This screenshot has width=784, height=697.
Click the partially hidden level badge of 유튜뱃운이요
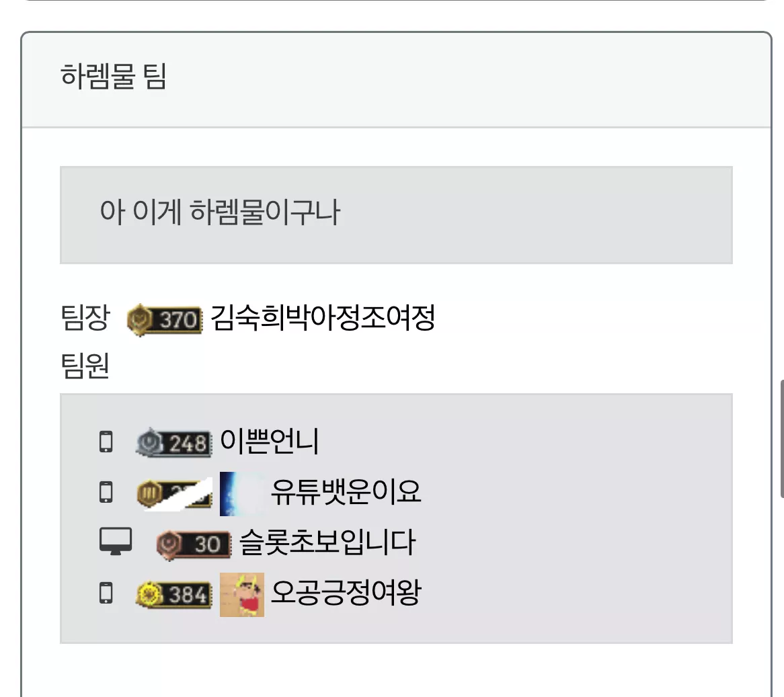click(174, 493)
